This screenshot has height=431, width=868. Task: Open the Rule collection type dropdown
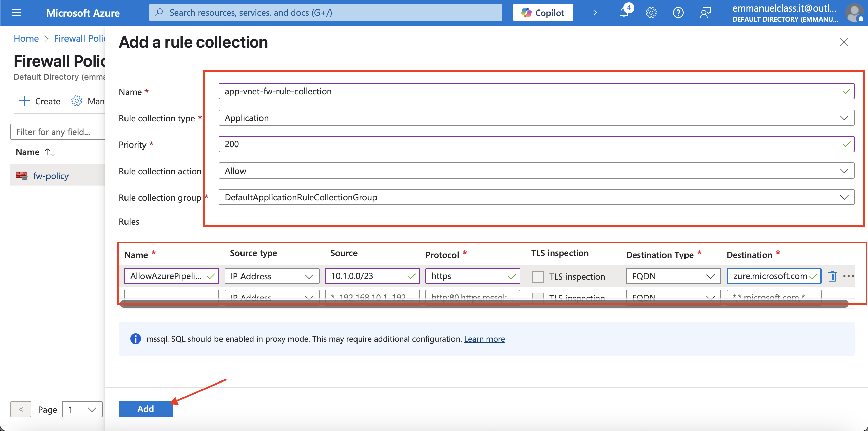tap(536, 118)
